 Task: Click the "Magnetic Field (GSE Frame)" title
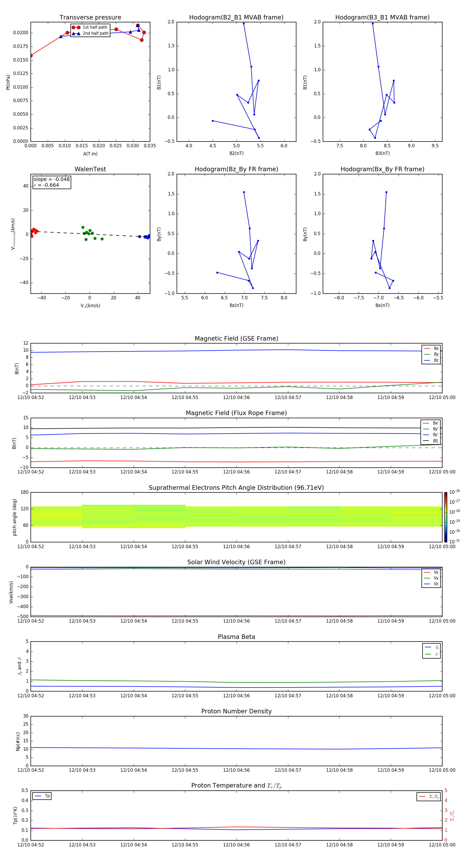coord(236,339)
